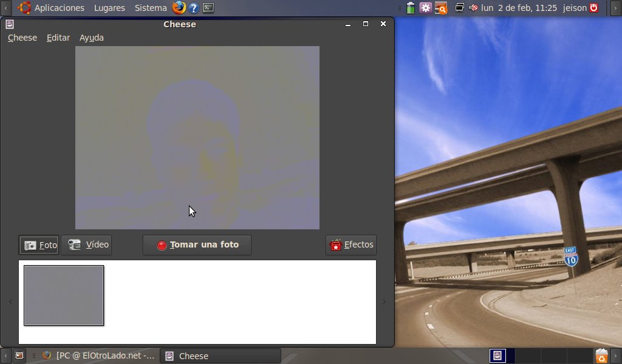Go to previous thumbnails with left arrow
622x364 pixels.
pyautogui.click(x=11, y=302)
